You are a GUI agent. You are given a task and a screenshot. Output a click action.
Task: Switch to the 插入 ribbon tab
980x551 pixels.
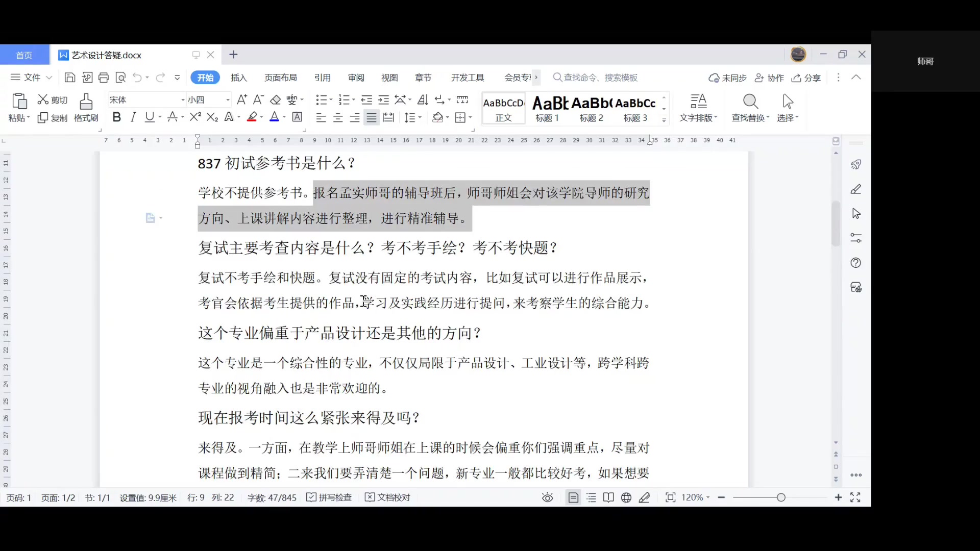click(238, 78)
